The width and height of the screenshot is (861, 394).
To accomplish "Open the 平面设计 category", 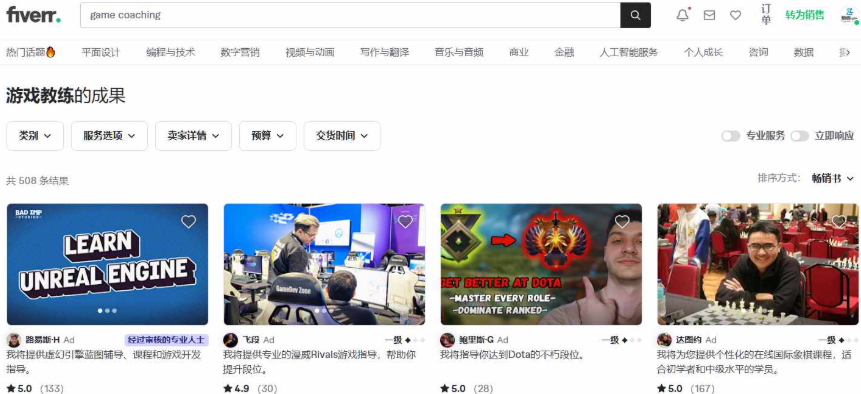I will coord(100,52).
